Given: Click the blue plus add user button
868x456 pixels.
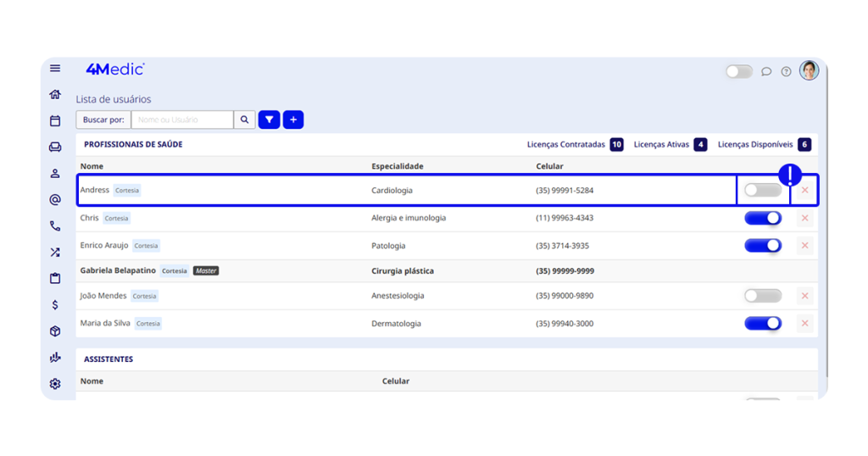Looking at the screenshot, I should pos(293,120).
